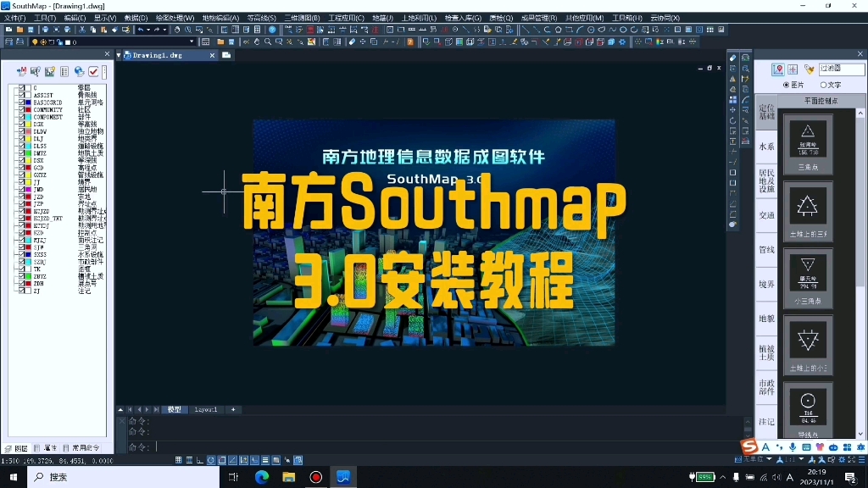
Task: Click the red color swatch of the GCD layer
Action: [28, 168]
